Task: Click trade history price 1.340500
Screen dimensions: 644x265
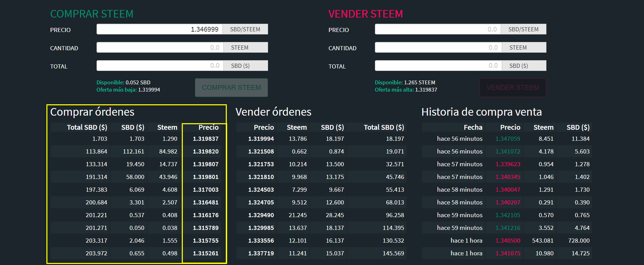Action: coord(508,241)
